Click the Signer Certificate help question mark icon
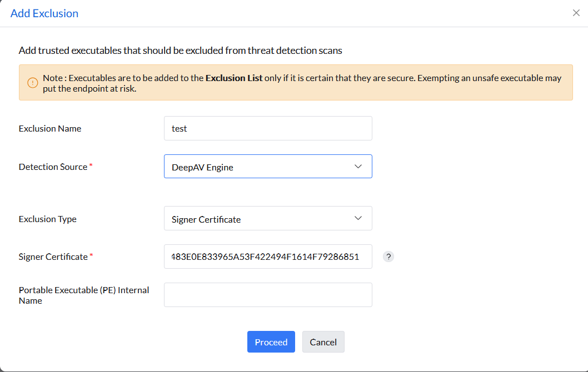588x372 pixels. [388, 256]
